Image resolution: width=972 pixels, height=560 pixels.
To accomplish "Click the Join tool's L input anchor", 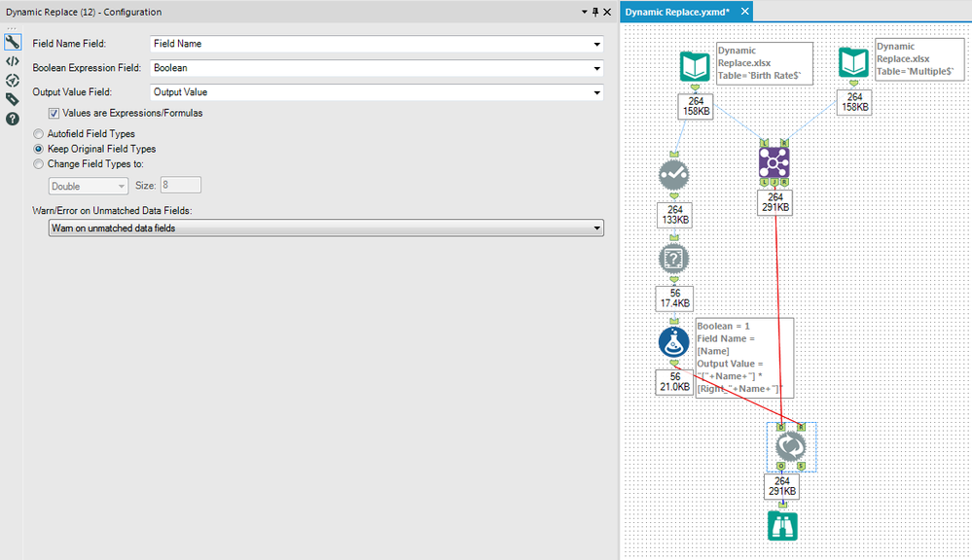I will (764, 143).
